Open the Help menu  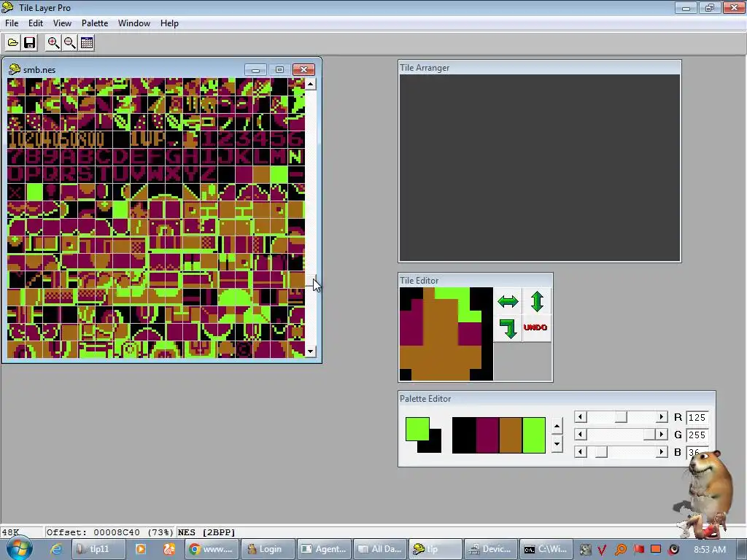pos(169,23)
